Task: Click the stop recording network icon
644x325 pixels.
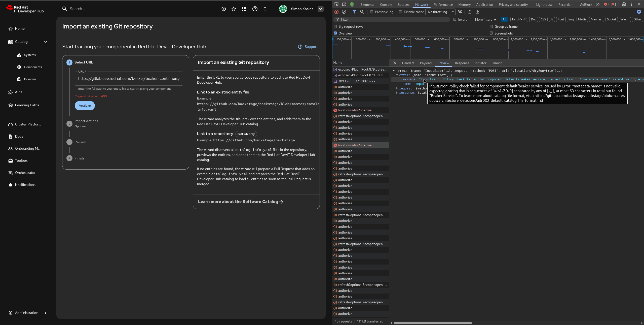Action: tap(336, 12)
